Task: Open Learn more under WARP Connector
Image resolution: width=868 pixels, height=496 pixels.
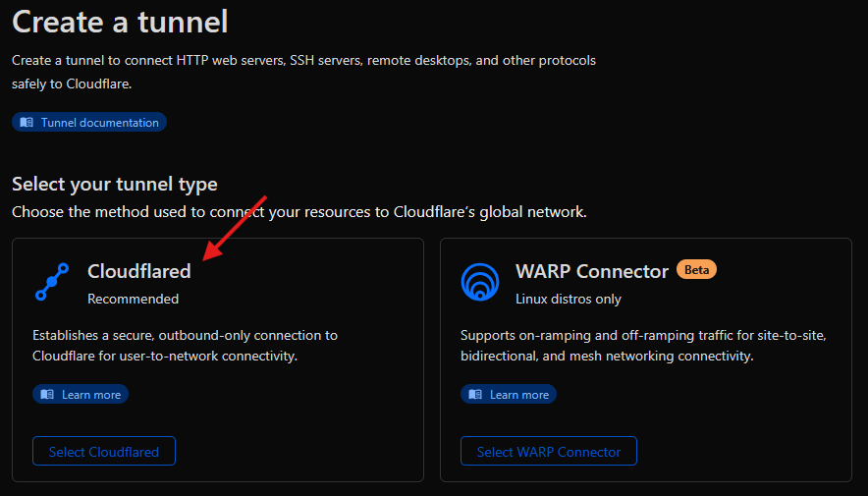Action: 509,394
